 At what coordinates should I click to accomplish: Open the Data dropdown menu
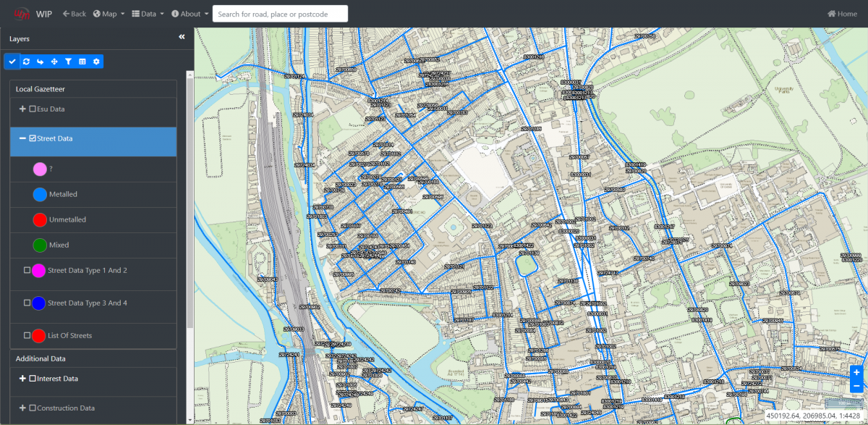pyautogui.click(x=148, y=14)
